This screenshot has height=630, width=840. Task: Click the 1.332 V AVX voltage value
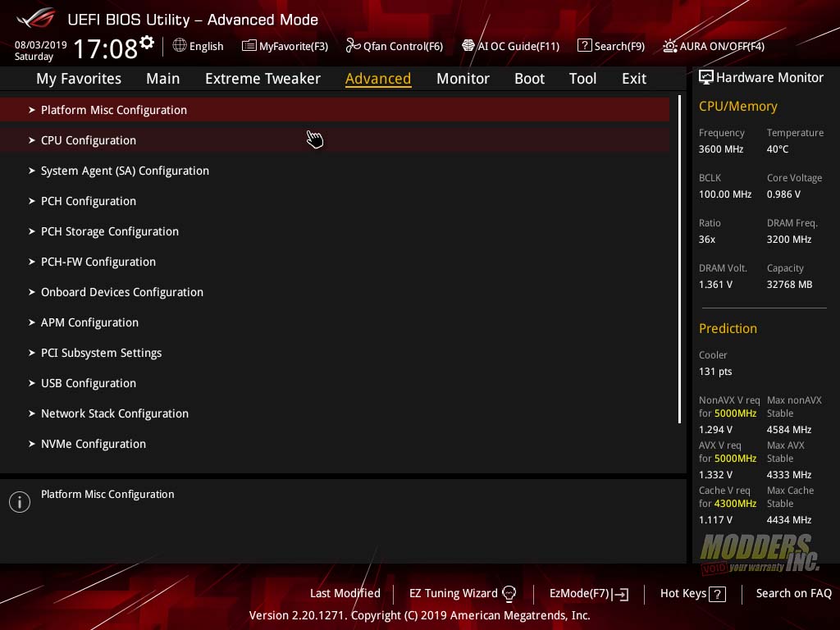click(x=715, y=475)
